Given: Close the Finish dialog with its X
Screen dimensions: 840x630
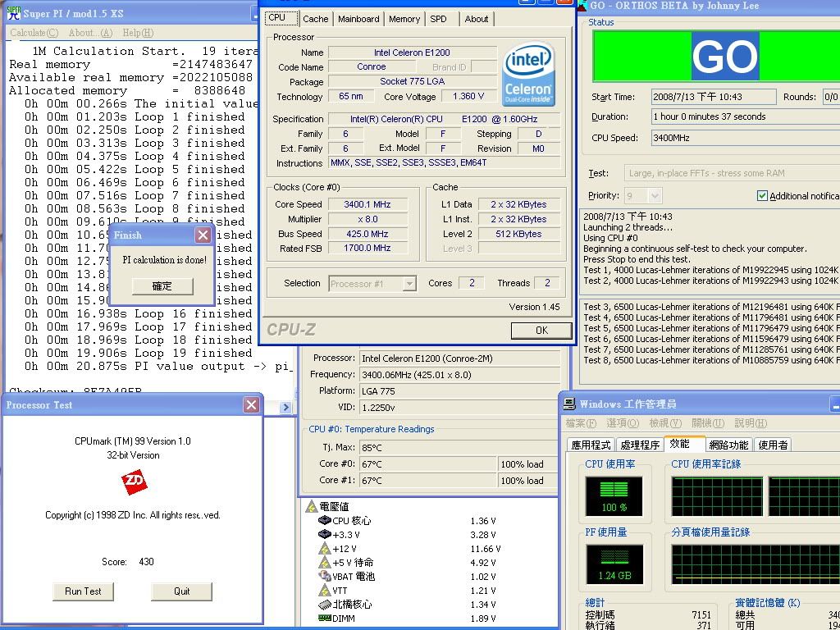Looking at the screenshot, I should click(x=203, y=235).
